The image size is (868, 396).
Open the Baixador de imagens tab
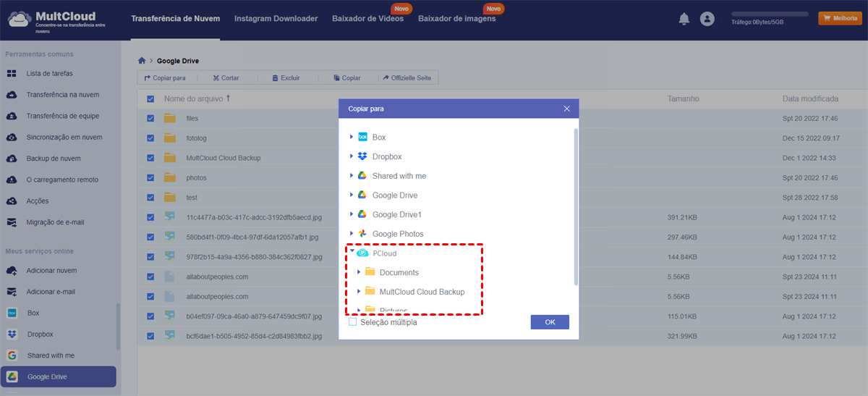(x=457, y=19)
